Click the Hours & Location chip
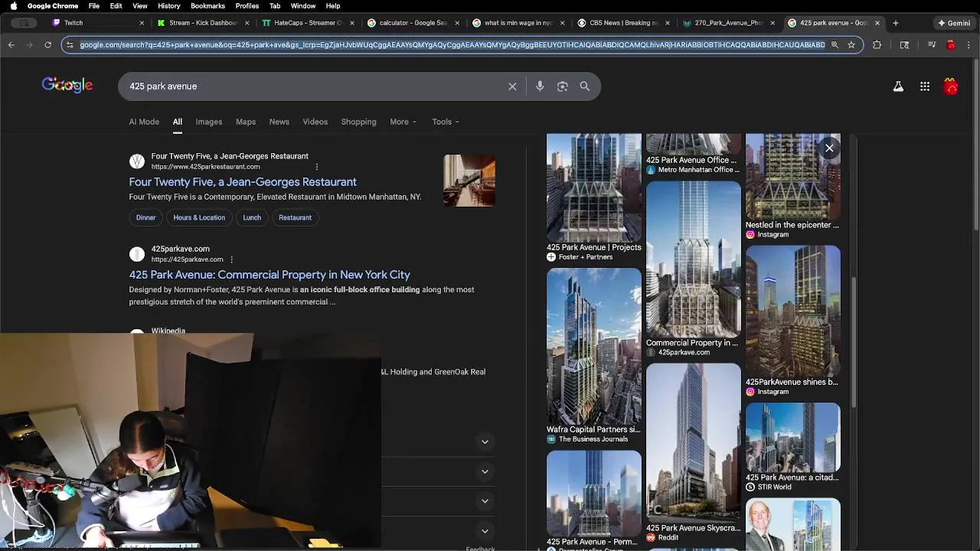 199,217
